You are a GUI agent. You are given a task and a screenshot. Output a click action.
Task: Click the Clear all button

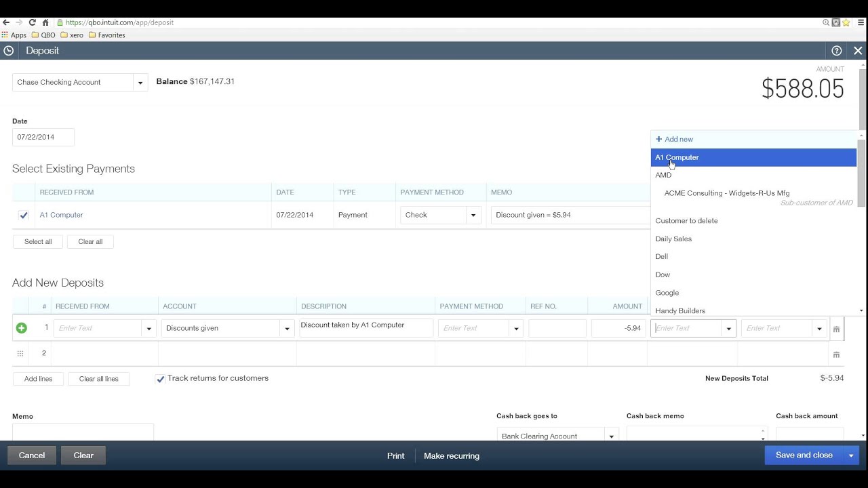(90, 241)
